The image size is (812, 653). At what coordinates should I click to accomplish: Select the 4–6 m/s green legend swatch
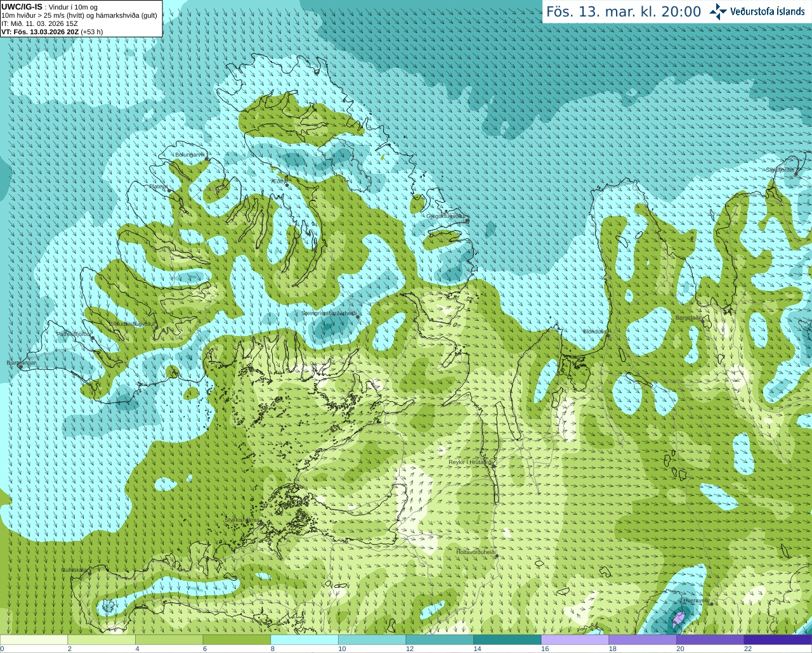(x=169, y=640)
